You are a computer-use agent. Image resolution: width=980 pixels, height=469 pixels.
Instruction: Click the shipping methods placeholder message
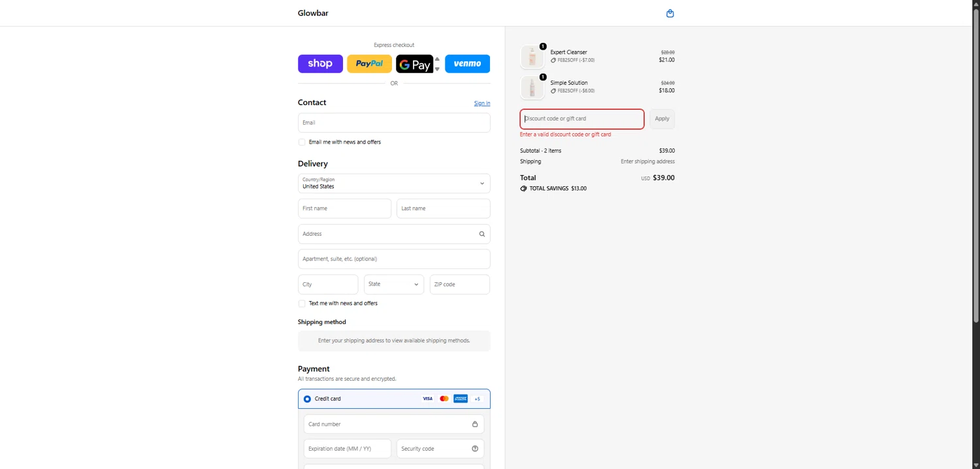(394, 341)
